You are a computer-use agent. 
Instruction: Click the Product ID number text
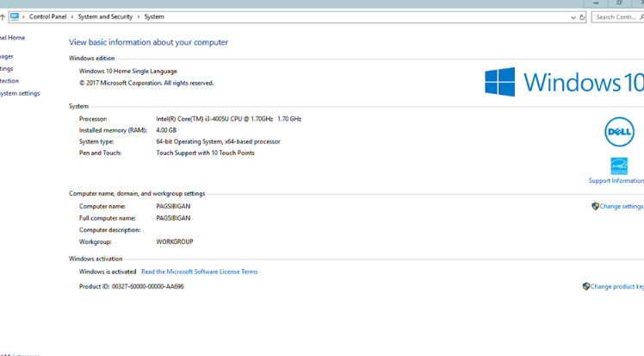click(x=148, y=286)
